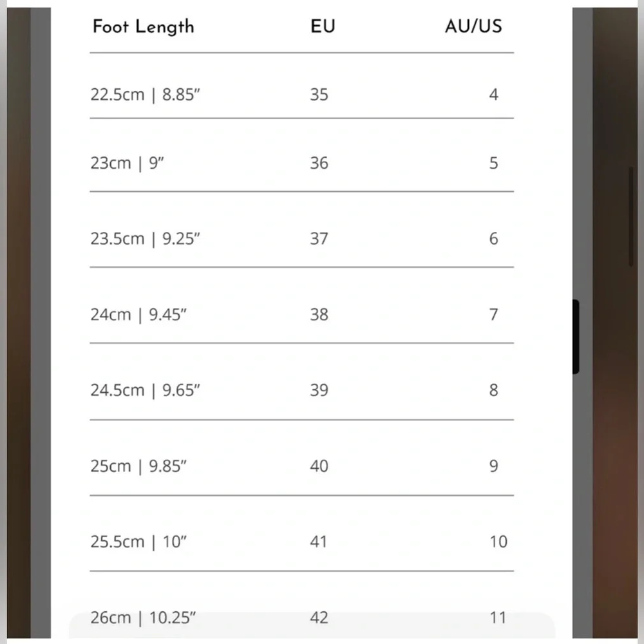This screenshot has width=644, height=644.
Task: Click the AU/US column header
Action: pyautogui.click(x=473, y=27)
